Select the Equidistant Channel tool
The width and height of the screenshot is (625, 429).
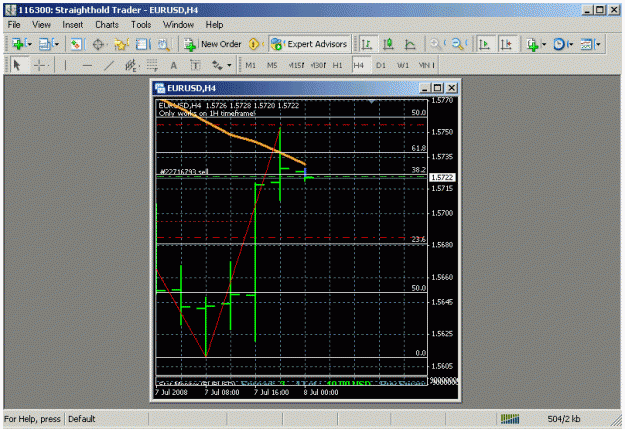click(131, 65)
